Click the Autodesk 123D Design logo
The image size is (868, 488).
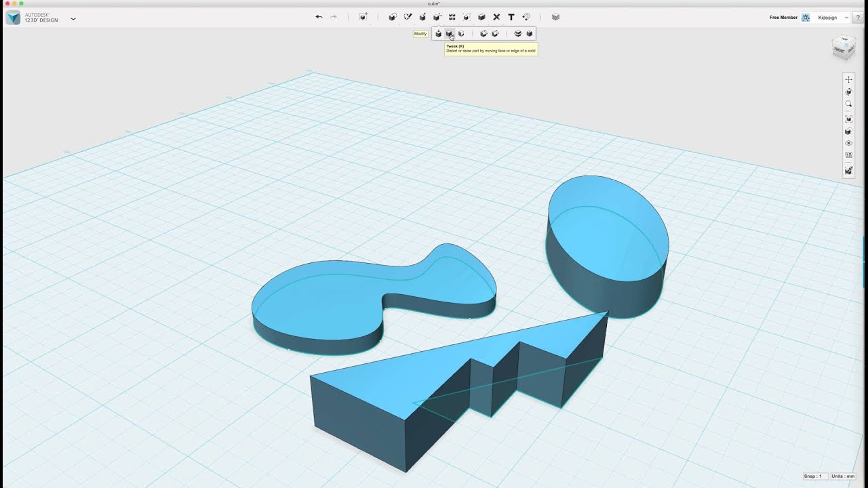coord(13,18)
